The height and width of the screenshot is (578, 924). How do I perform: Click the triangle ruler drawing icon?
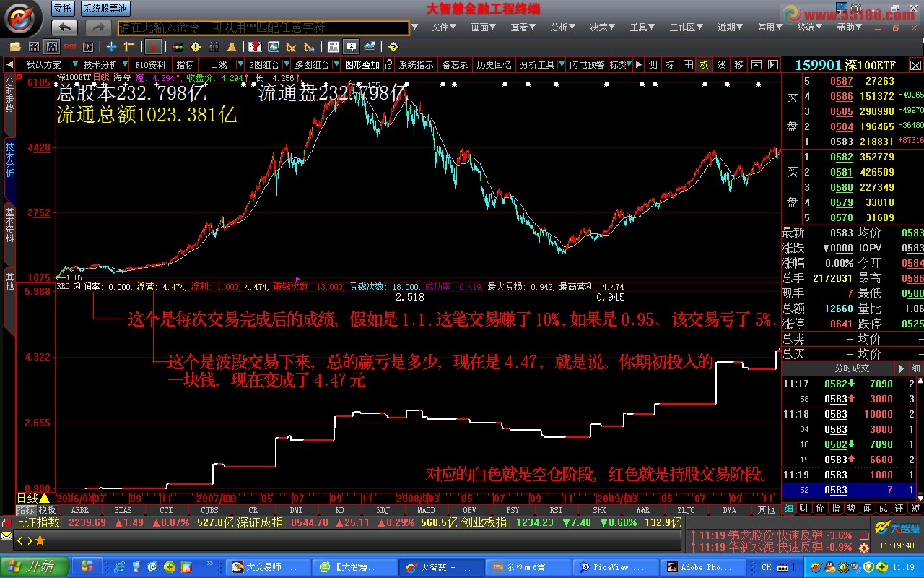(x=291, y=47)
